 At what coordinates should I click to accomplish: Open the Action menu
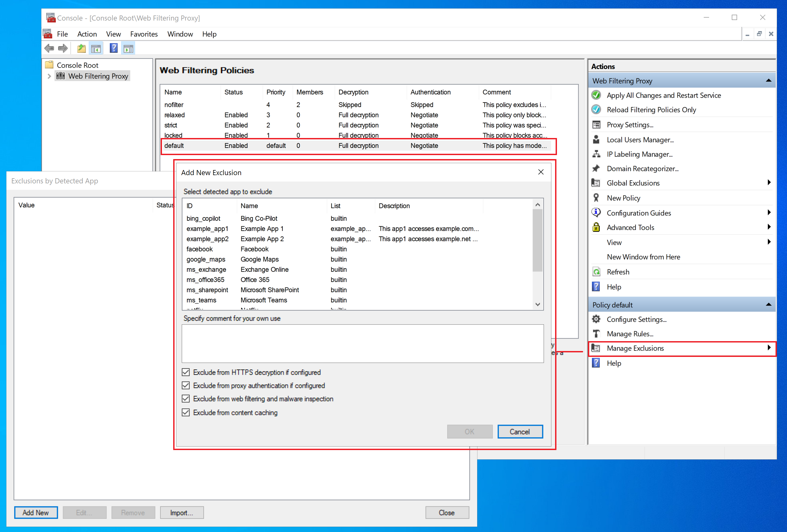pyautogui.click(x=87, y=34)
